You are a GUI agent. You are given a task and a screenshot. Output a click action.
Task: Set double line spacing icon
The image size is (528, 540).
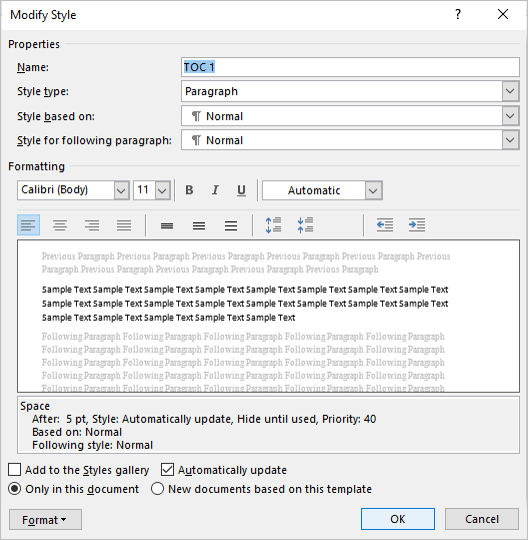[231, 226]
